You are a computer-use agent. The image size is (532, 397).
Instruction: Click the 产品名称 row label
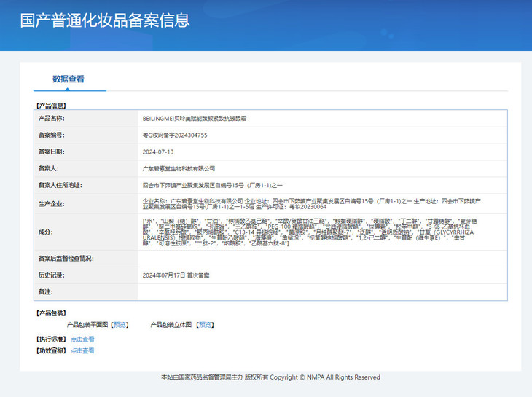click(51, 118)
